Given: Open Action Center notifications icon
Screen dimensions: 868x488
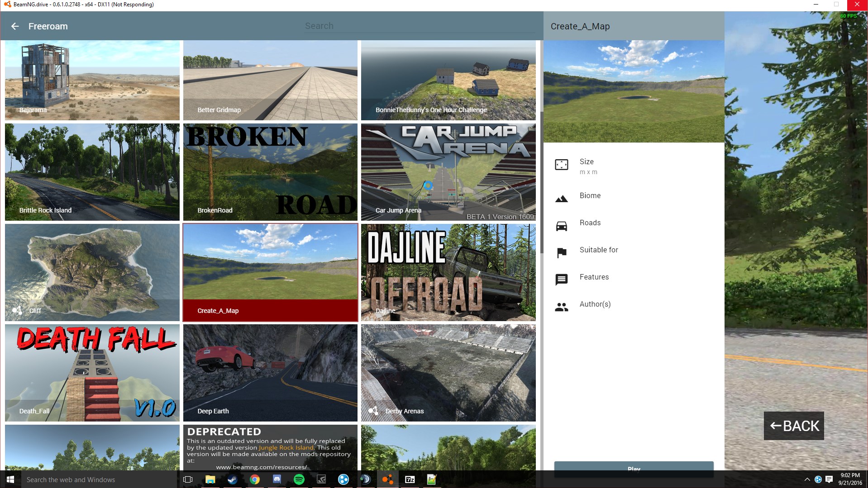Looking at the screenshot, I should tap(829, 479).
